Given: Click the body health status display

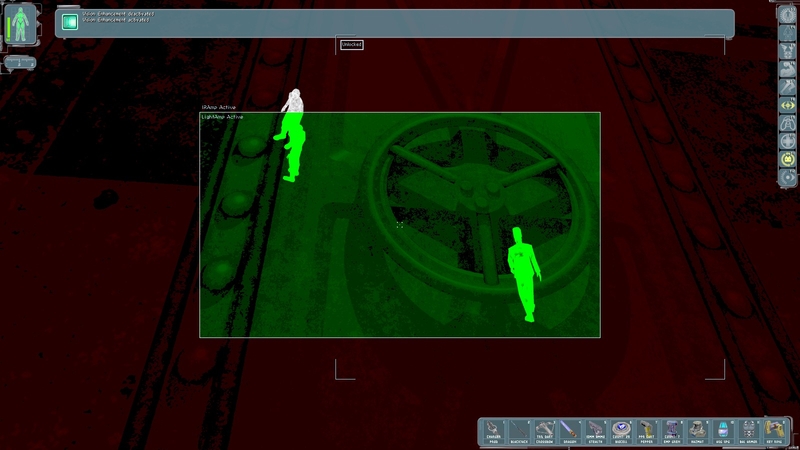Looking at the screenshot, I should point(21,24).
